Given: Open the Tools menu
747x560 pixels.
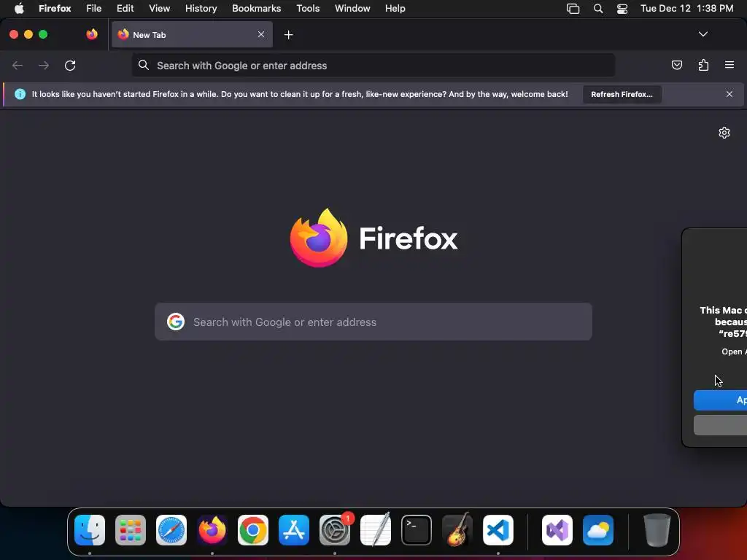Looking at the screenshot, I should tap(308, 8).
